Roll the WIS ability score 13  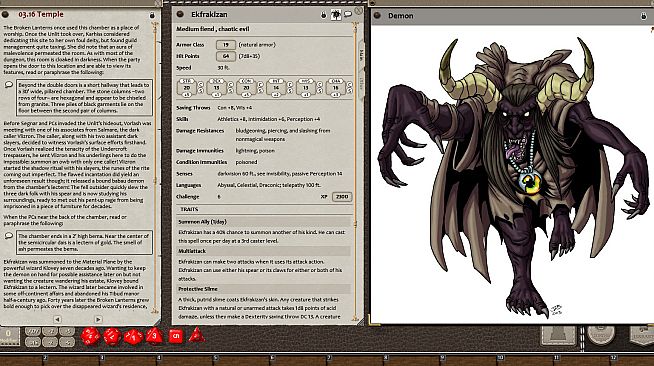click(306, 88)
